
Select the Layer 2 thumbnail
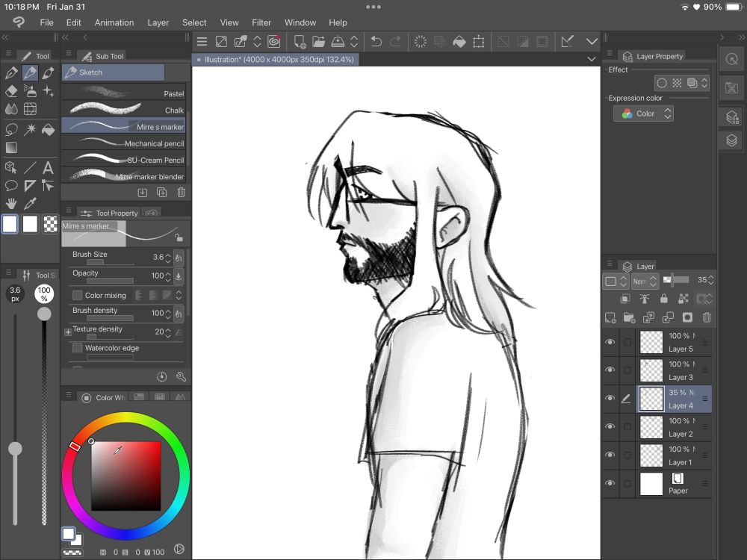[x=652, y=427]
